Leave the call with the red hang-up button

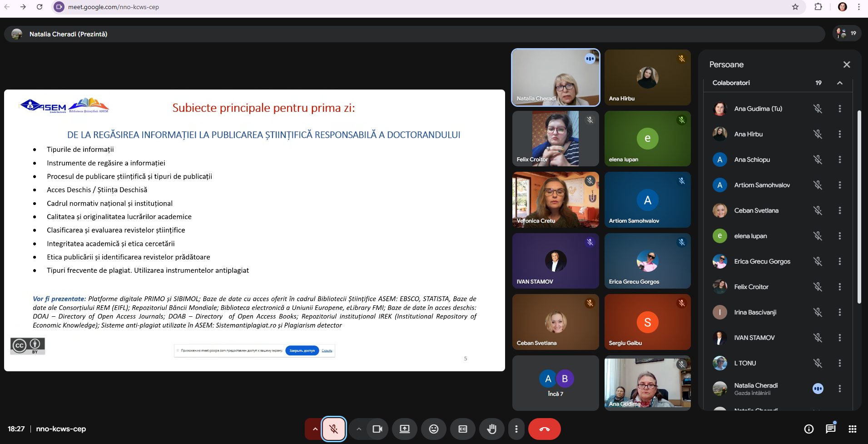[544, 429]
